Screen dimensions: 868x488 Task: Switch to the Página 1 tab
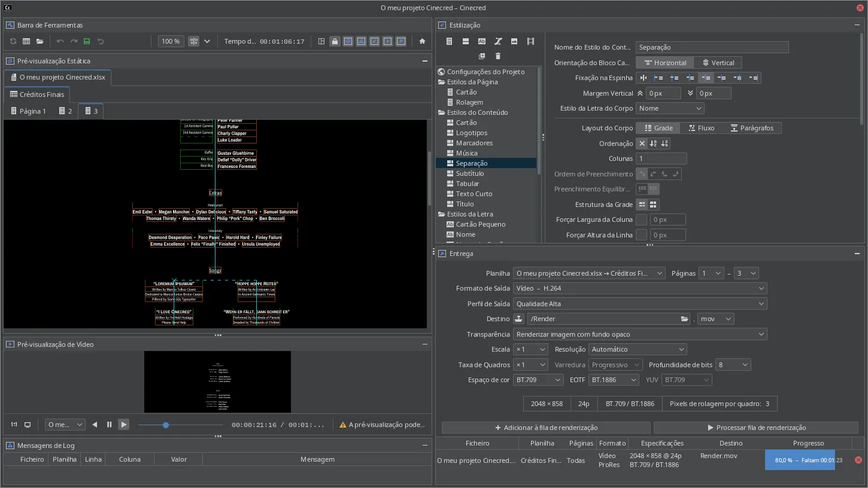28,111
